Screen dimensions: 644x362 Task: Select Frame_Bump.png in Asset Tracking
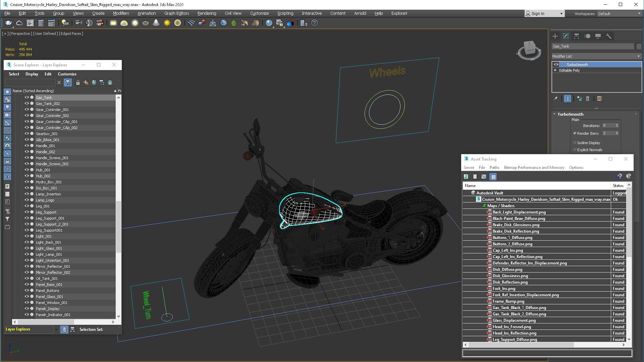tap(508, 301)
